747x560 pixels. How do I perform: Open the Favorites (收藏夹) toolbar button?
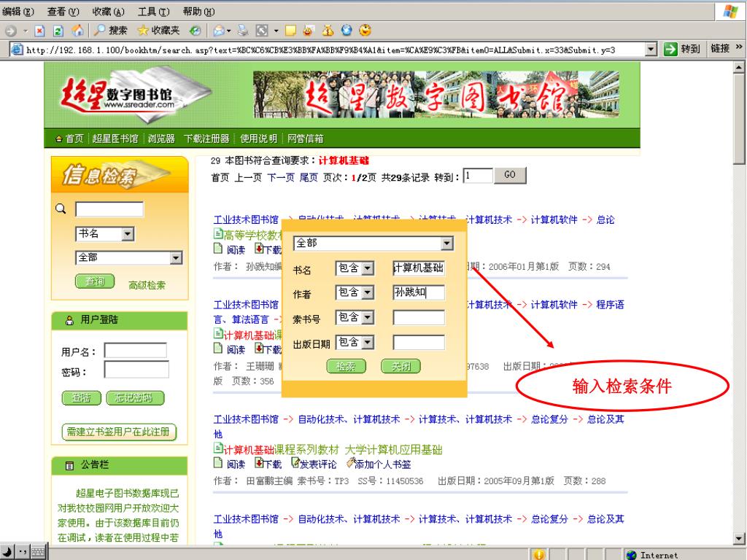tap(158, 31)
